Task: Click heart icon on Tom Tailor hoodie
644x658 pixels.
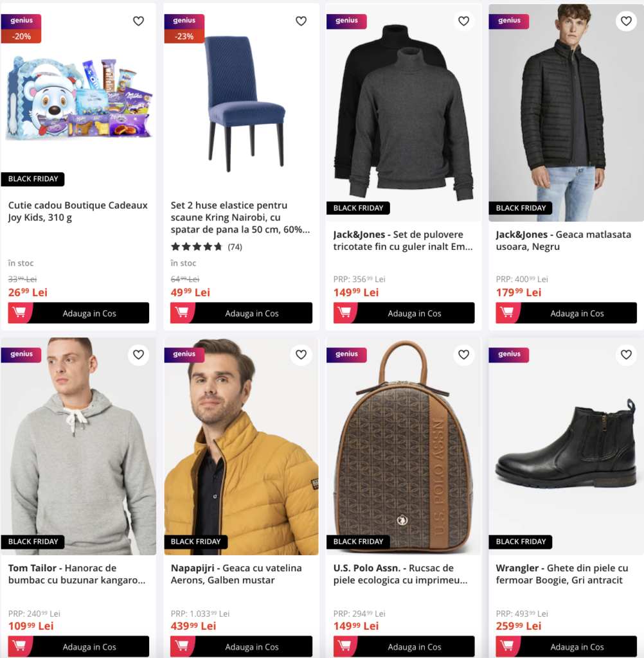Action: click(139, 355)
